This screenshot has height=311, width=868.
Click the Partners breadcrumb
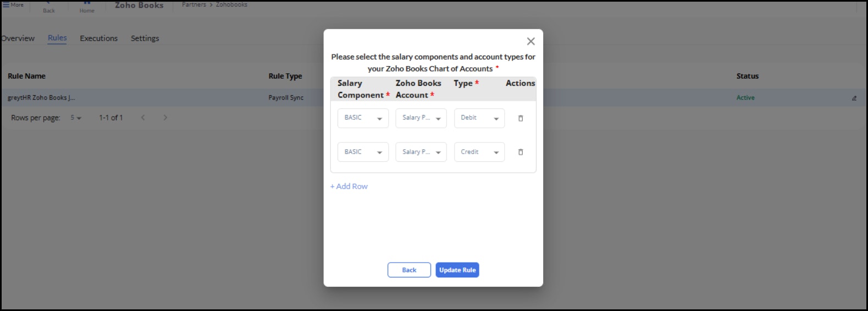coord(194,4)
